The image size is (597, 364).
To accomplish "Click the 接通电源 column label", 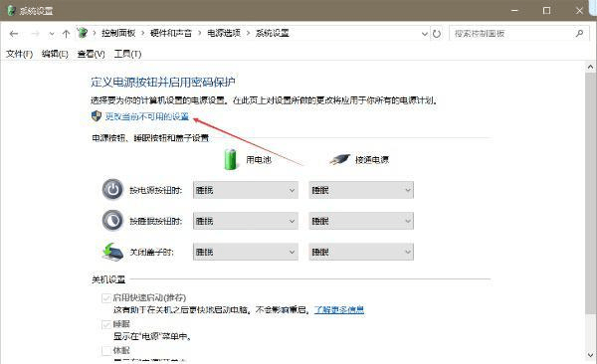I will [372, 159].
